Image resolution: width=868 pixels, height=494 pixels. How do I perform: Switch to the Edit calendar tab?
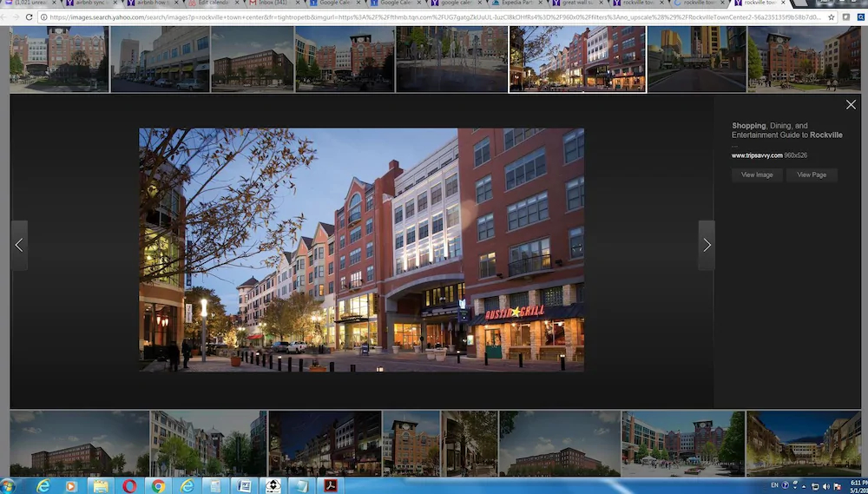213,3
